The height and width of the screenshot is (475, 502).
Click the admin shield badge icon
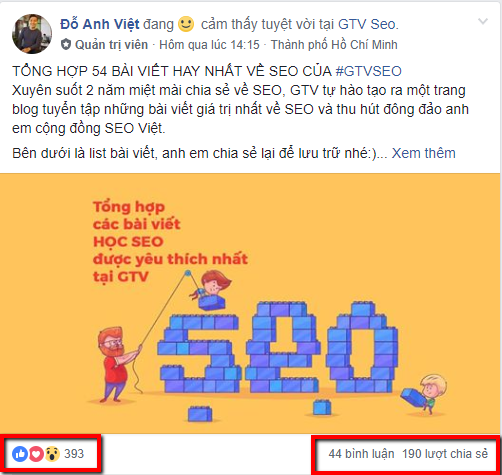pyautogui.click(x=66, y=45)
